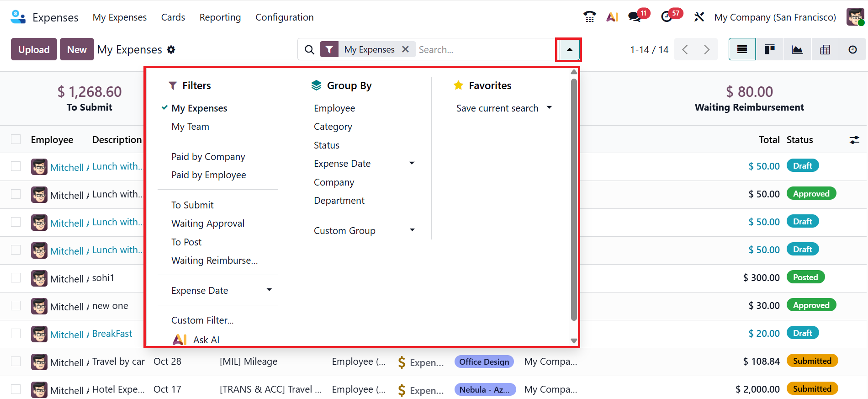Click the VoIP phone icon
The width and height of the screenshot is (868, 399).
coord(589,17)
